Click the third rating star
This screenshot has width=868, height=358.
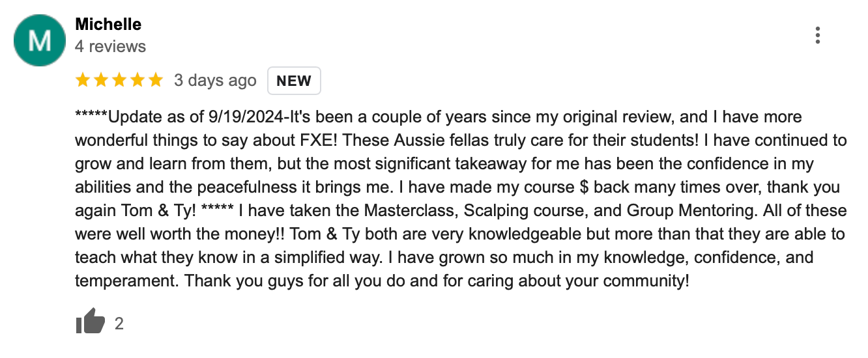coord(119,81)
